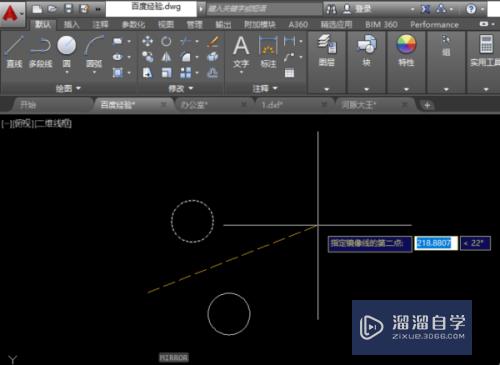Open the Fillet tool dropdown arrow
The image size is (500, 365).
click(x=197, y=57)
